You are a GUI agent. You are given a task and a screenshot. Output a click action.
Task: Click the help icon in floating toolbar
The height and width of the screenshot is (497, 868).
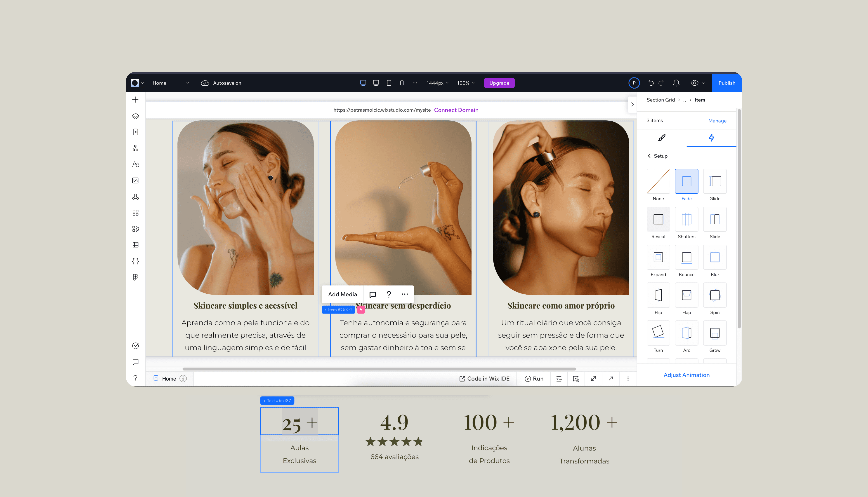point(389,294)
